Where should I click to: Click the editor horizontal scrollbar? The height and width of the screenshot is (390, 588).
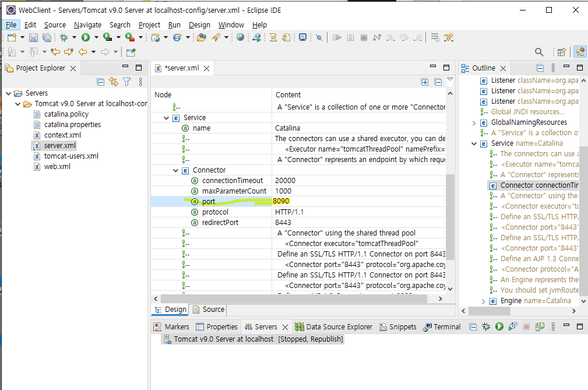[x=294, y=298]
